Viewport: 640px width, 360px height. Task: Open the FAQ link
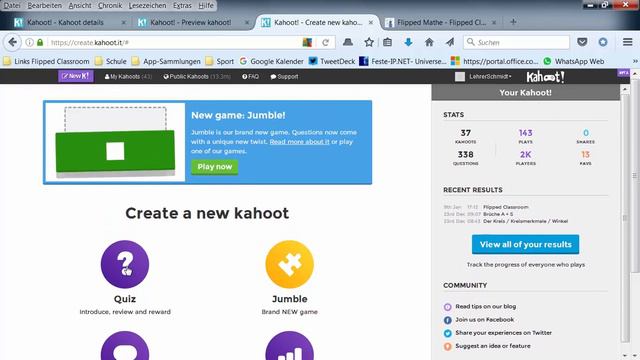point(250,76)
